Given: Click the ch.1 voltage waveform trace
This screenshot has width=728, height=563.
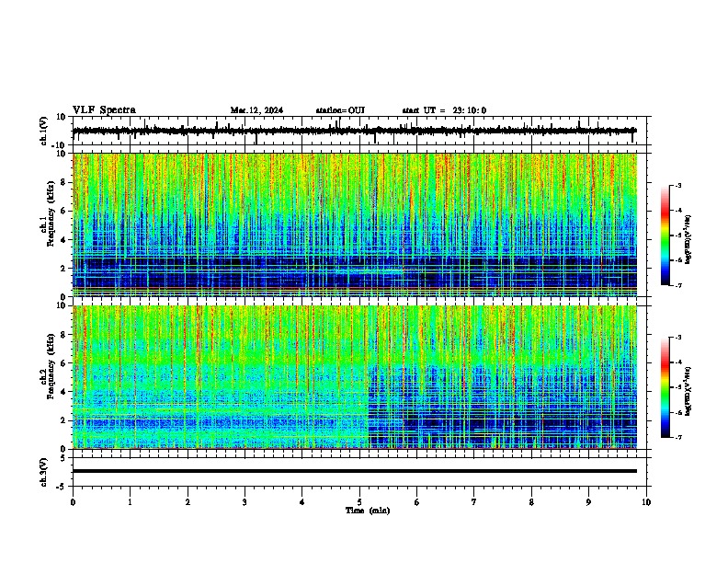Looking at the screenshot, I should coord(354,131).
